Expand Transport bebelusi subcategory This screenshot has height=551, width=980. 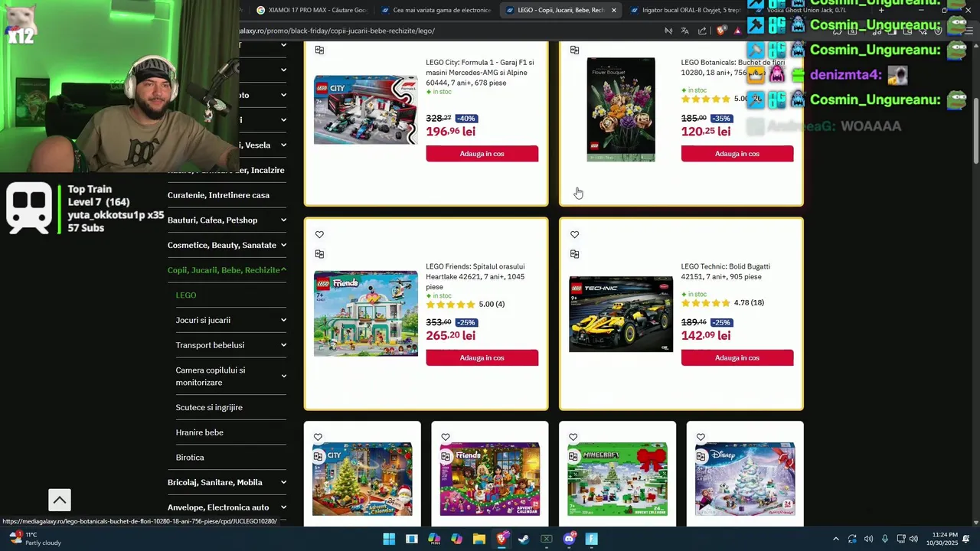pyautogui.click(x=283, y=345)
